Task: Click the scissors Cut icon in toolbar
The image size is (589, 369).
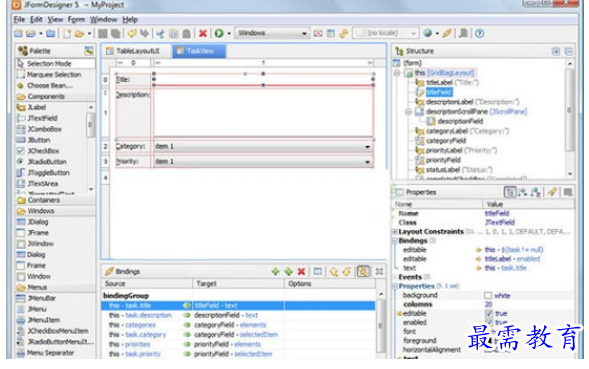Action: click(x=161, y=33)
